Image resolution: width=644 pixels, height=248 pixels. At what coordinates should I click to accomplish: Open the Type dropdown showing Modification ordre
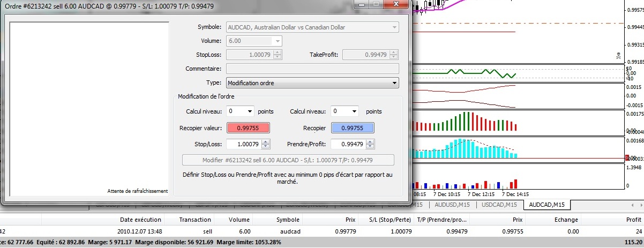312,82
